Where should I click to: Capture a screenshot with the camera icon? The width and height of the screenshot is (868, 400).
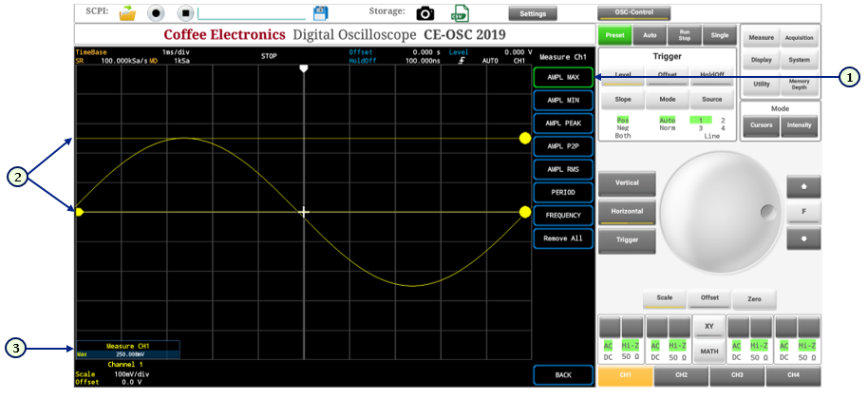(425, 13)
